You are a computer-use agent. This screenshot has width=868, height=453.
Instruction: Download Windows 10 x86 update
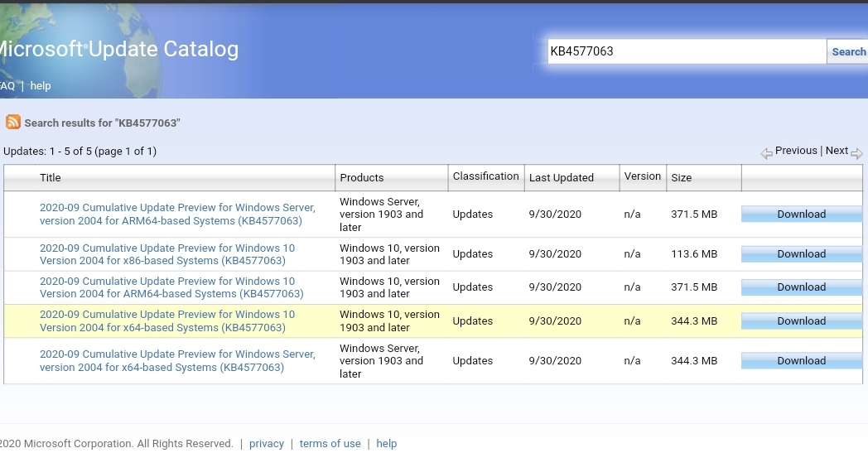(x=802, y=254)
